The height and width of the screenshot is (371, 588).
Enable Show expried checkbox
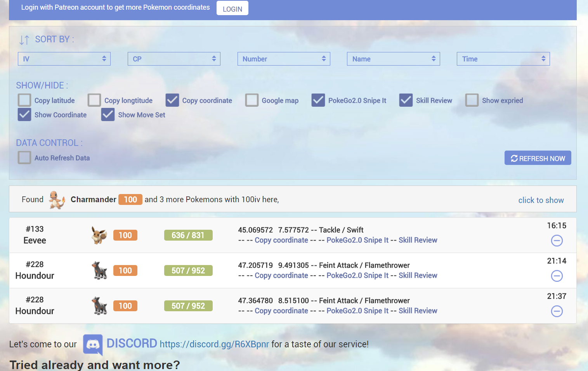[472, 100]
